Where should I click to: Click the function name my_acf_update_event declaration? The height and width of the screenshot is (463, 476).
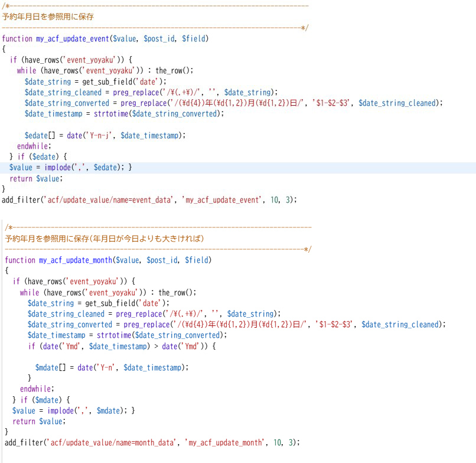tap(73, 39)
